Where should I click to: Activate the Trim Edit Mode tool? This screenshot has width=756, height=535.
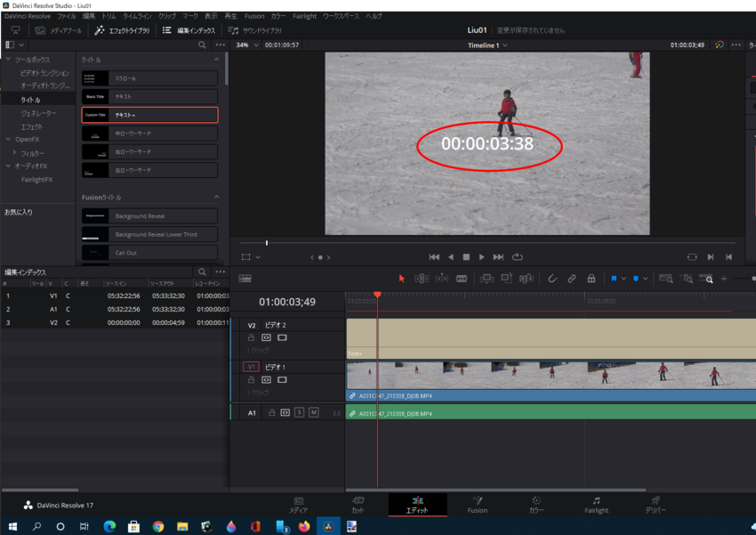pyautogui.click(x=422, y=279)
